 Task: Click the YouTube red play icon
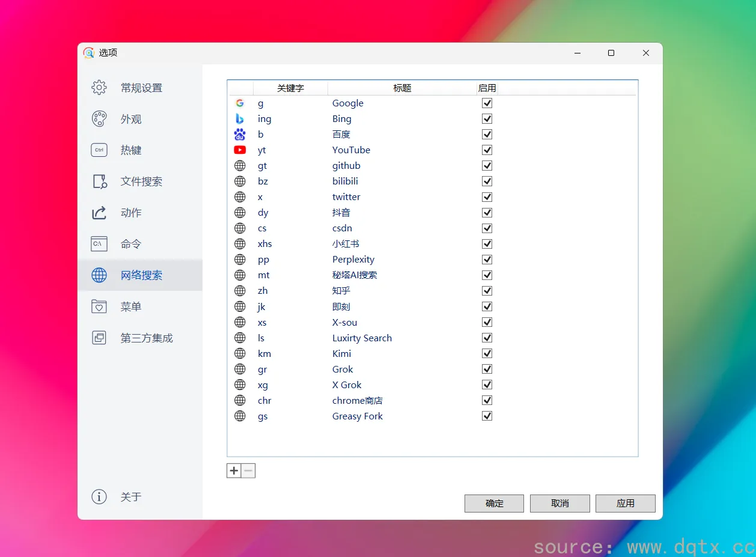[x=240, y=150]
